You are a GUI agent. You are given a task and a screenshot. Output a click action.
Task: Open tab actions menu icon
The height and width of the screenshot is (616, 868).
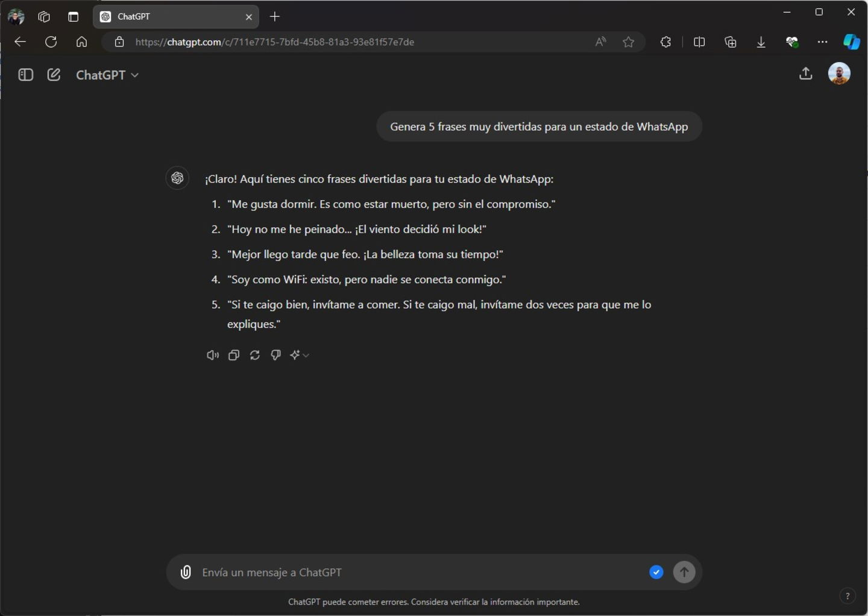click(x=74, y=16)
